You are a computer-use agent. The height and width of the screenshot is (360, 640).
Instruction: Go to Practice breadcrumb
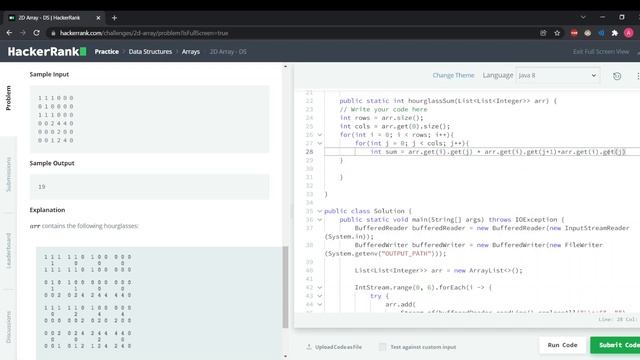[107, 52]
